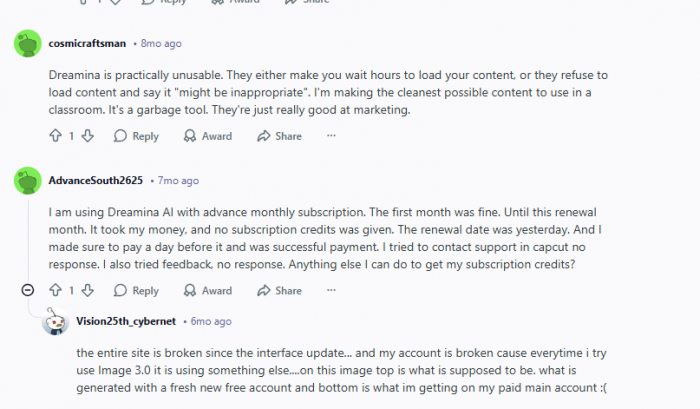Viewport: 700px width, 409px height.
Task: Open the 6mo ago reply timestamp
Action: [x=211, y=322]
